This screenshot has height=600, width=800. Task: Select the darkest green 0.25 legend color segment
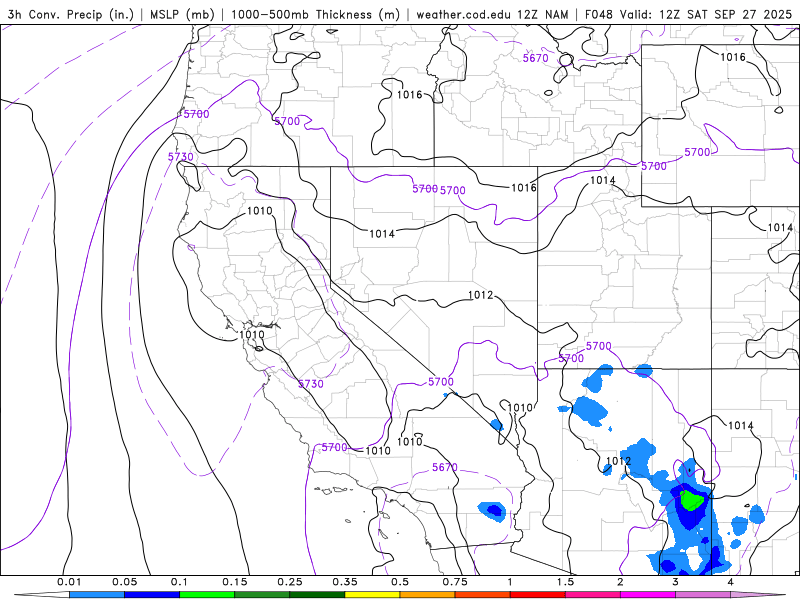317,595
